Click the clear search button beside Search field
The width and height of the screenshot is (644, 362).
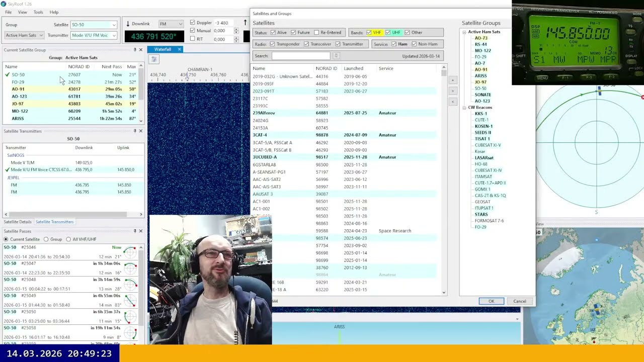tap(336, 56)
